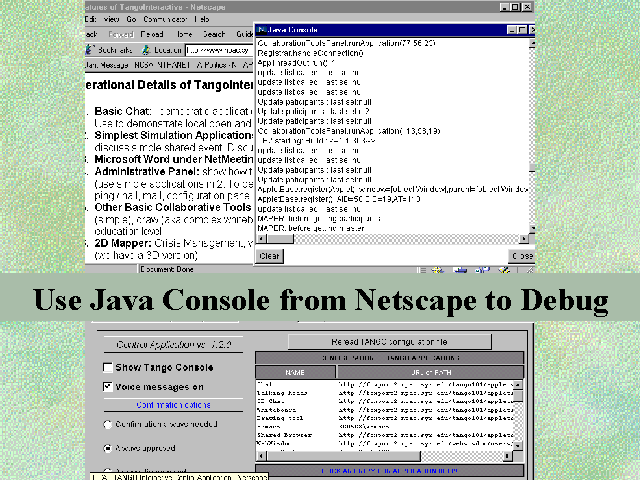Click the Java Console title bar icon
This screenshot has height=480, width=640.
click(262, 30)
